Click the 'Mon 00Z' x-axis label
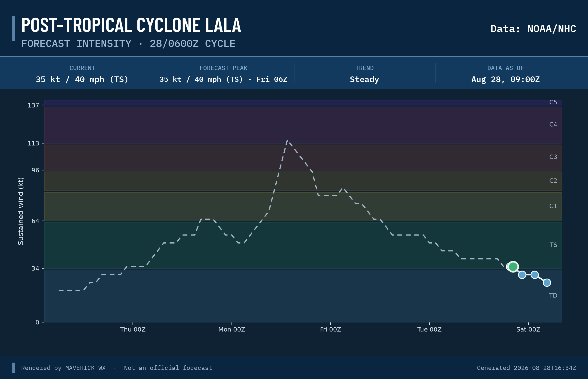Image resolution: width=588 pixels, height=379 pixels. coord(232,330)
